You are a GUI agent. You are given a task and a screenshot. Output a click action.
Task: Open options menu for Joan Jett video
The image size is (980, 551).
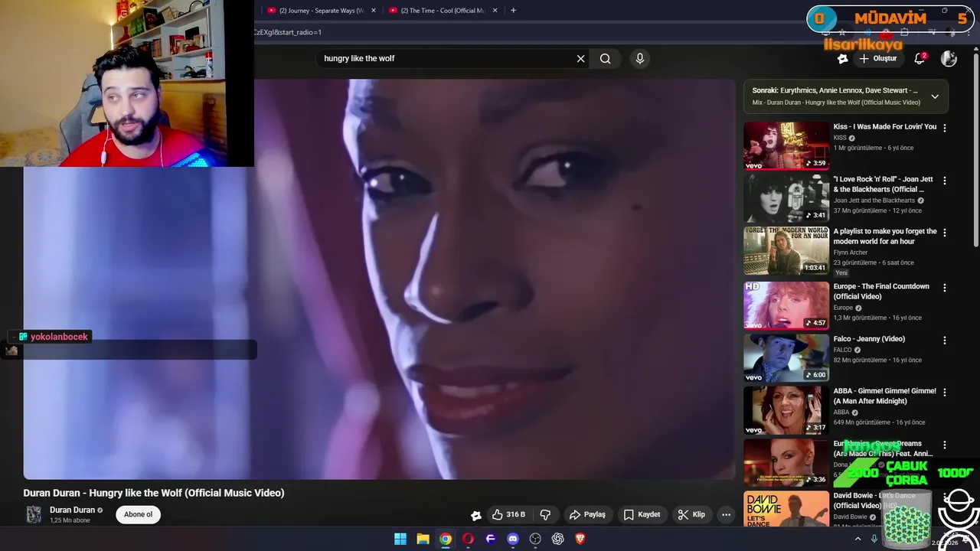[944, 181]
